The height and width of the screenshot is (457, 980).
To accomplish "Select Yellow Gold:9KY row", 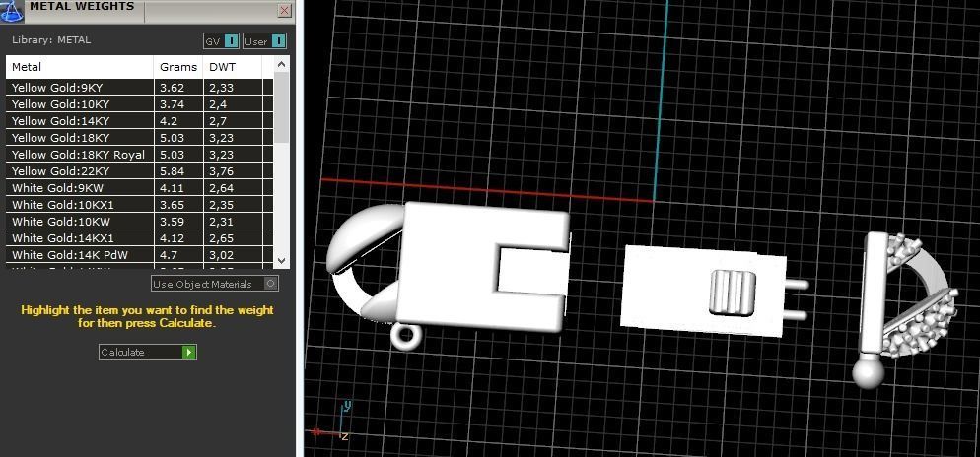I will (x=140, y=88).
